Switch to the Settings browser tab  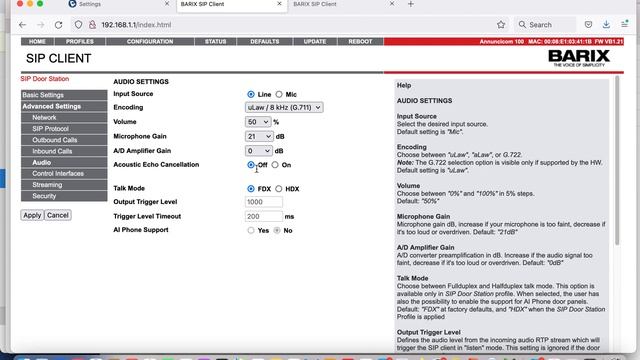118,4
